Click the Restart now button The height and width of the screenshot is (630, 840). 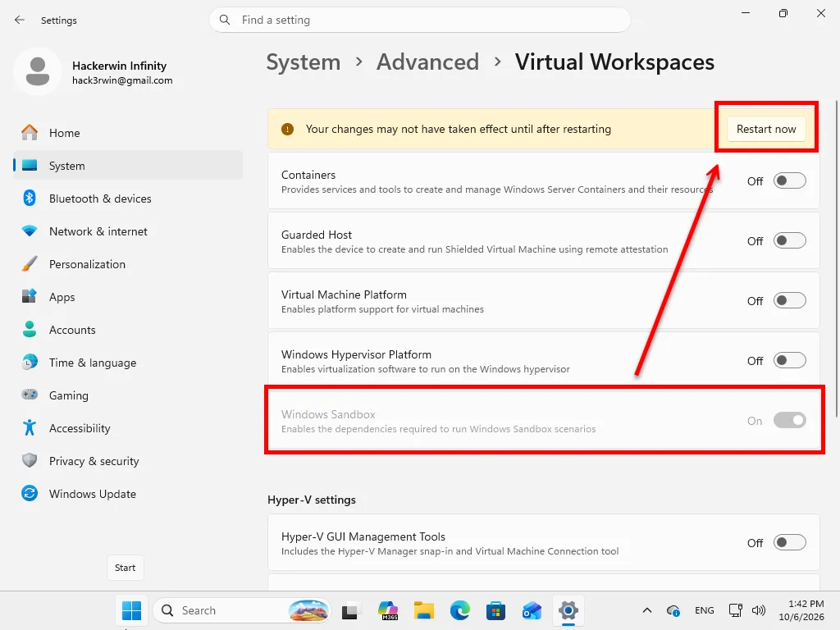(x=766, y=129)
